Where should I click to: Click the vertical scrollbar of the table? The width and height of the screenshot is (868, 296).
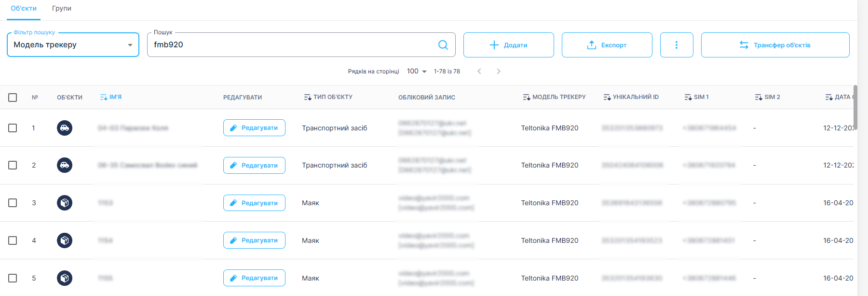(855, 108)
